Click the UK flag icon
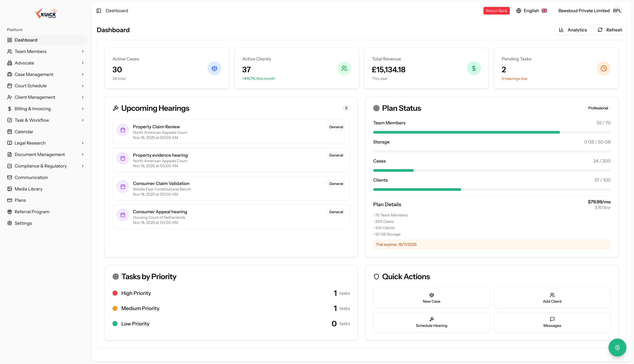 pyautogui.click(x=544, y=10)
